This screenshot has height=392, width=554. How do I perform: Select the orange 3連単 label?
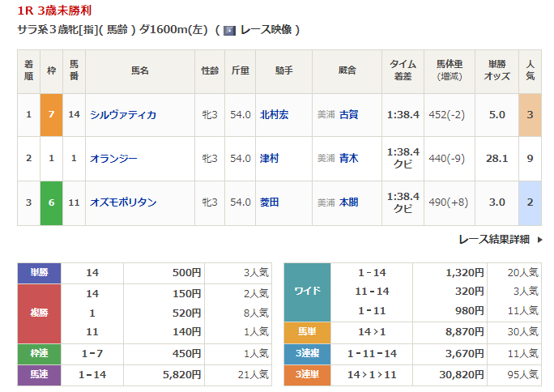pyautogui.click(x=308, y=374)
